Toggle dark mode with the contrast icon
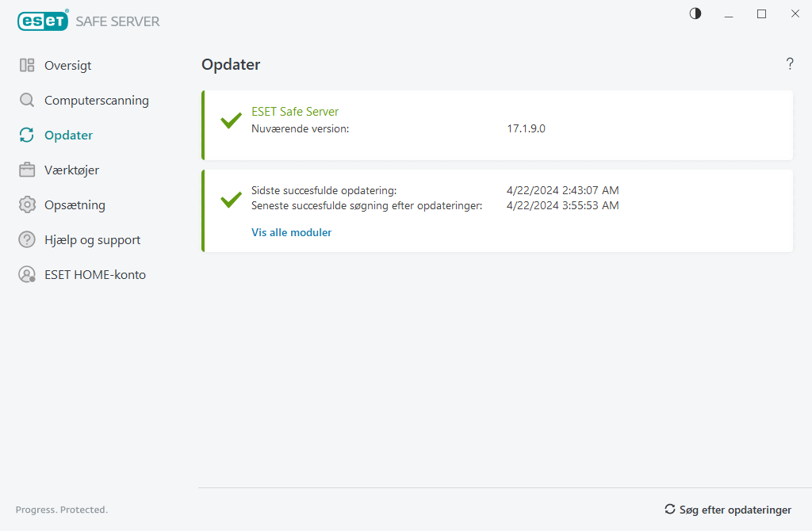The width and height of the screenshot is (812, 531). tap(695, 13)
